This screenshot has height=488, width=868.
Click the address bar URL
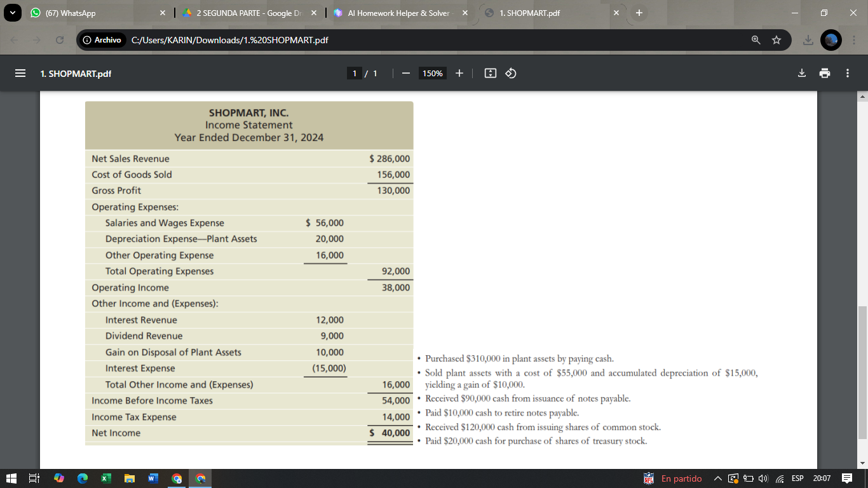point(230,40)
